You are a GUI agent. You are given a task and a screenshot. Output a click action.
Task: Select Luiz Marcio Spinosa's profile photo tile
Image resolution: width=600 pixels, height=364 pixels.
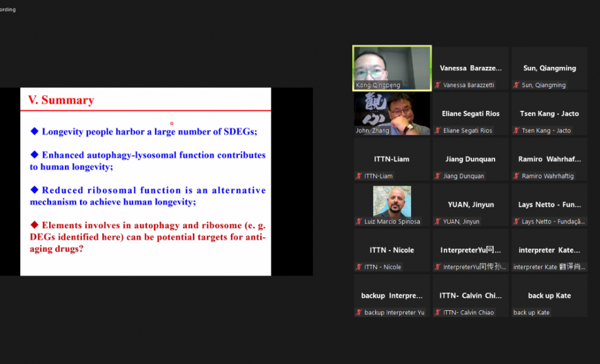tap(392, 201)
